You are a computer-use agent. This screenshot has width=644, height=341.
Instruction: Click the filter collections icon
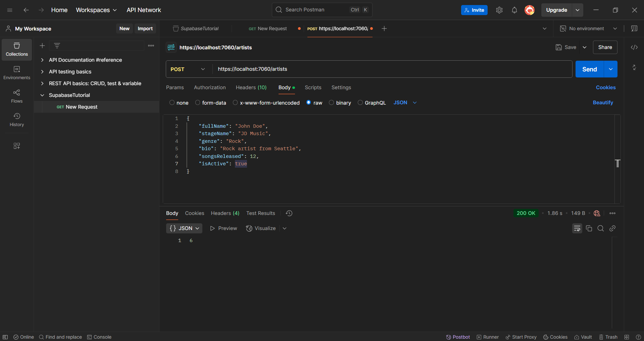[57, 46]
